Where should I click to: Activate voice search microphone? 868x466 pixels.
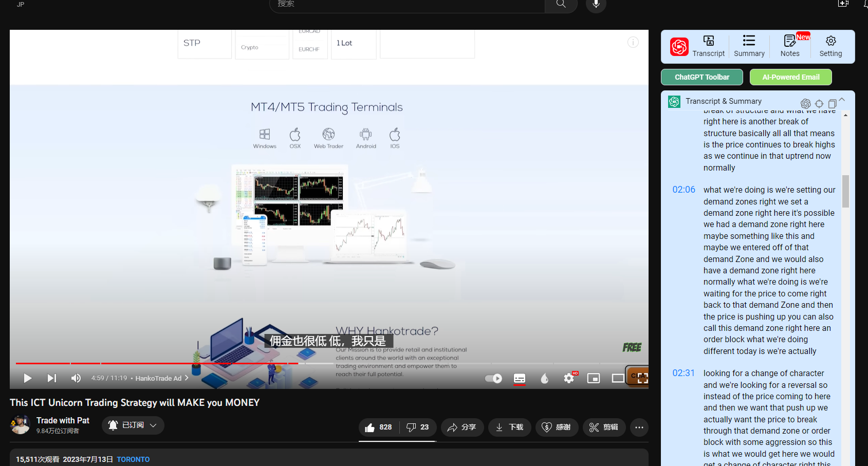click(596, 5)
